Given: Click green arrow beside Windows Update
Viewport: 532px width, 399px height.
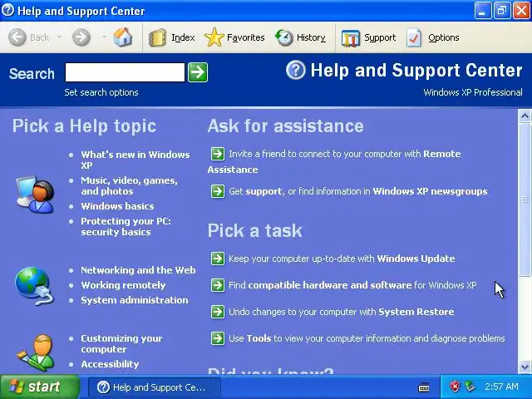Looking at the screenshot, I should click(x=218, y=259).
